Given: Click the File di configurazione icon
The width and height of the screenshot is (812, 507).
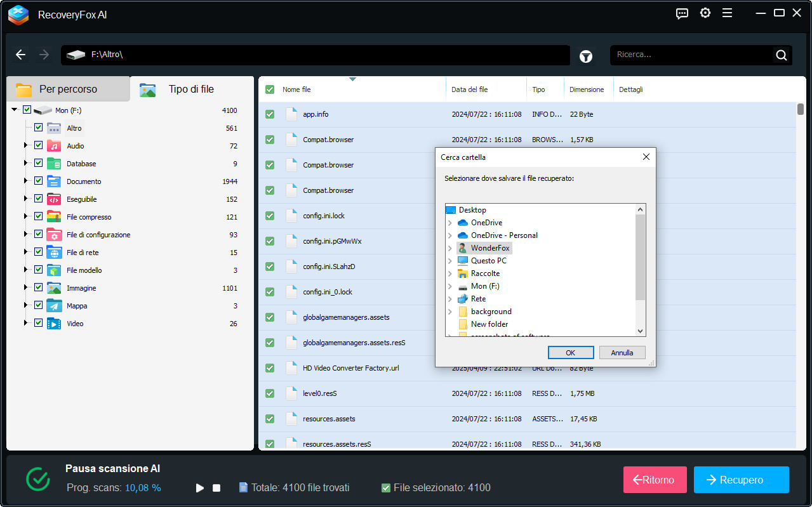Looking at the screenshot, I should [x=54, y=235].
